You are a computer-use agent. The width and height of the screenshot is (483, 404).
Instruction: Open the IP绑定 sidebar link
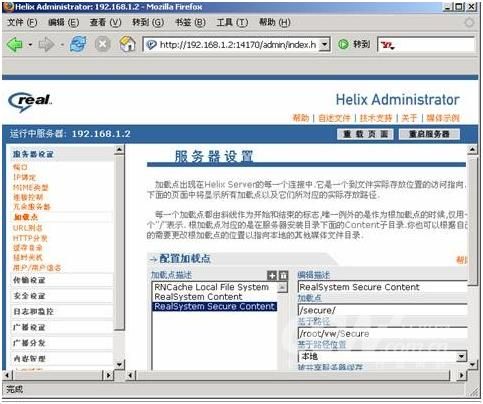(24, 177)
